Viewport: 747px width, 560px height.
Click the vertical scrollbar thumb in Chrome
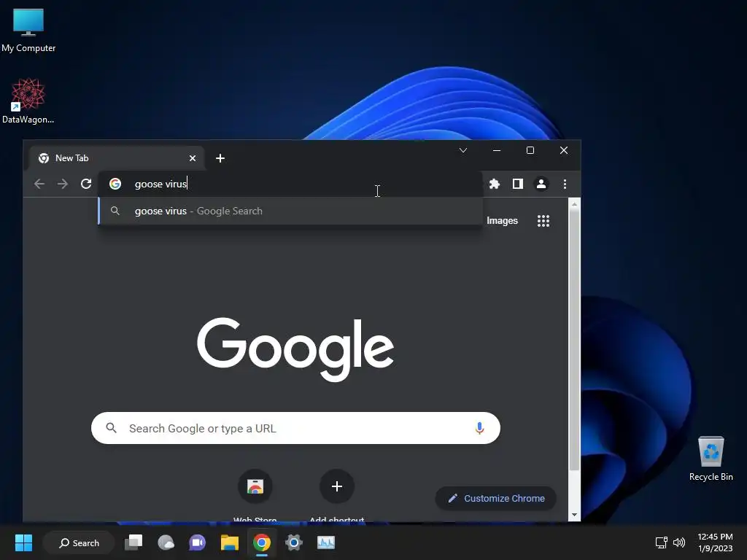click(x=575, y=341)
